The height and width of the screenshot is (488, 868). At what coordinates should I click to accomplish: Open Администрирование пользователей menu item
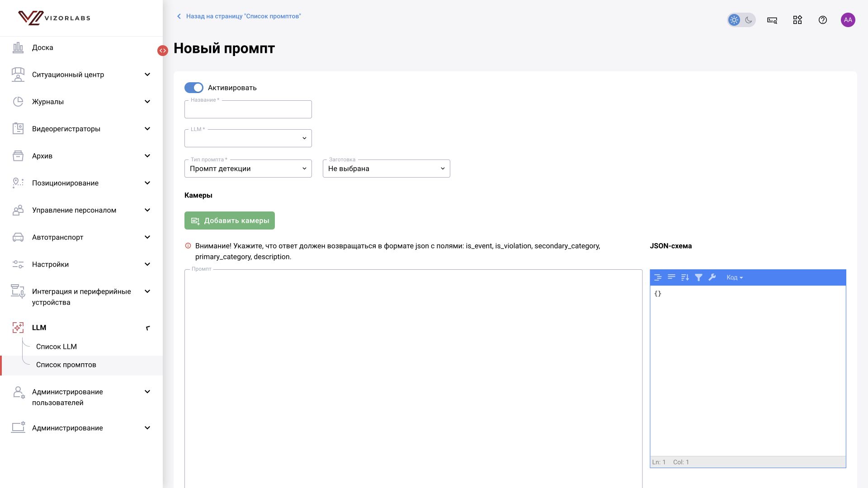[81, 397]
